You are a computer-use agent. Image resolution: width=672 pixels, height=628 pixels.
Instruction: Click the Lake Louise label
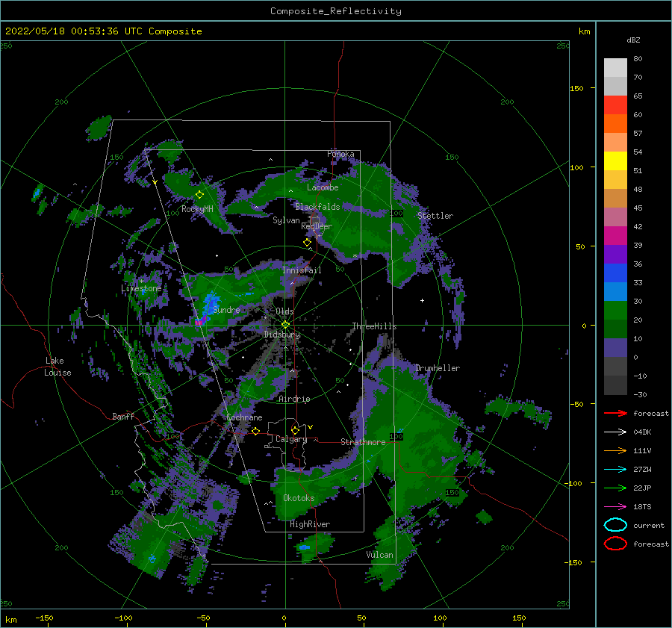click(x=57, y=367)
